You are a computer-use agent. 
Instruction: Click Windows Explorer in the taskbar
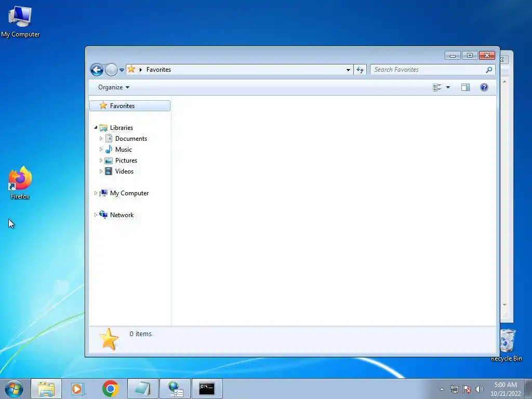46,389
